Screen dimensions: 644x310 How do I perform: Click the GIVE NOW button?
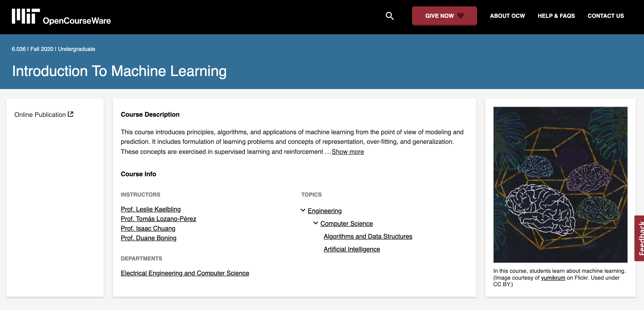tap(444, 16)
